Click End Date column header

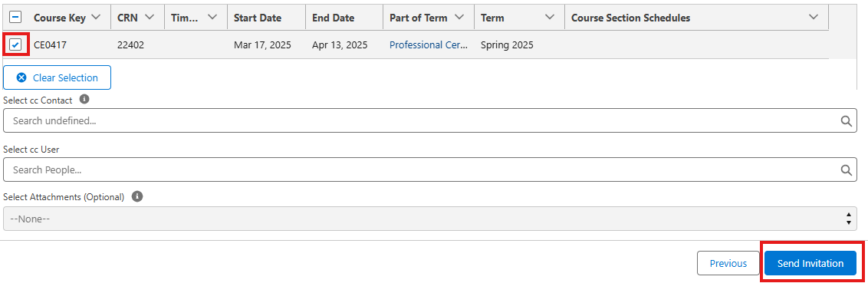tap(333, 18)
